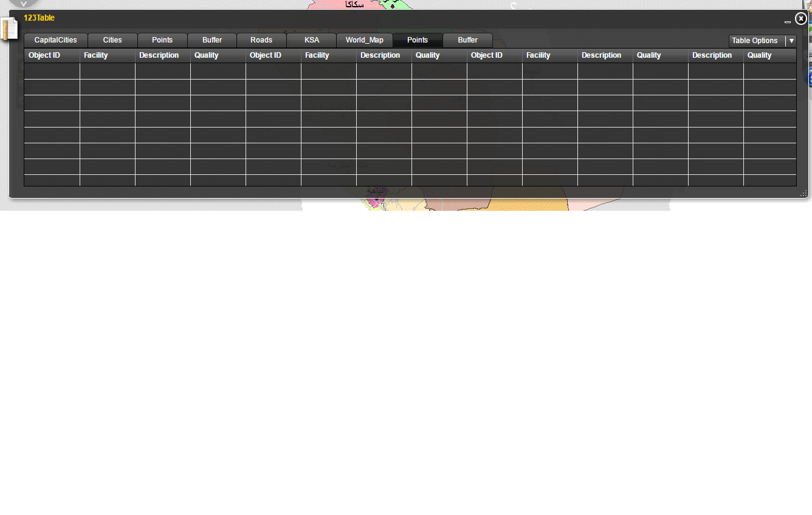Click the Object ID header under CapitalCities tab
Image resolution: width=812 pixels, height=515 pixels.
point(52,55)
